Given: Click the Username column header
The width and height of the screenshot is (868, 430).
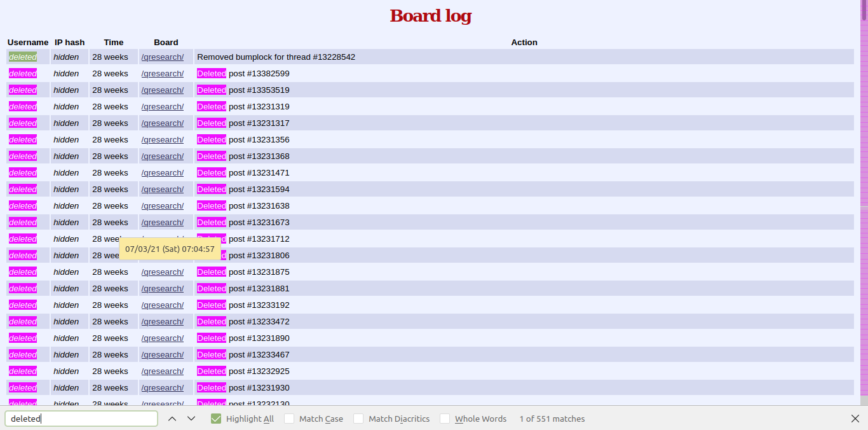Looking at the screenshot, I should coord(28,43).
